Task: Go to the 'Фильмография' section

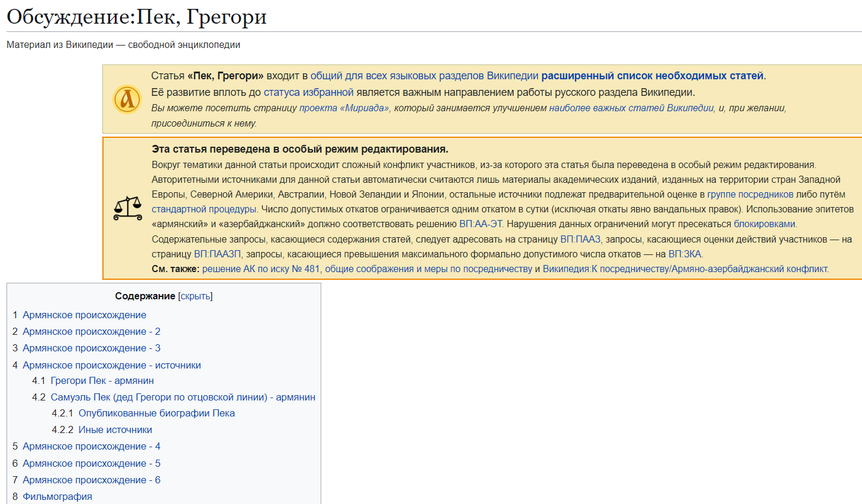Action: tap(57, 497)
